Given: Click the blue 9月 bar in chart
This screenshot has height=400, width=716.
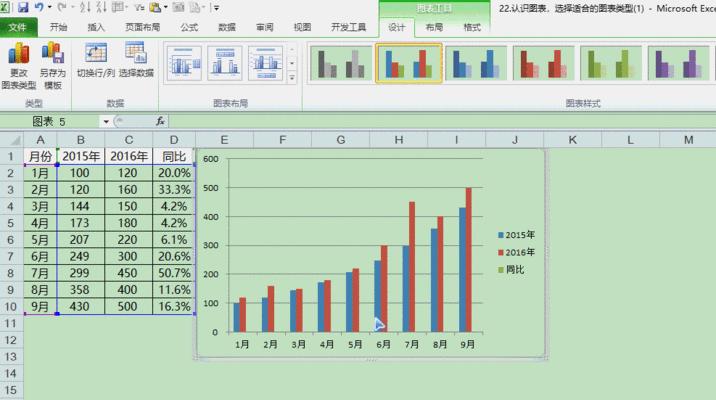Looking at the screenshot, I should coord(463,270).
